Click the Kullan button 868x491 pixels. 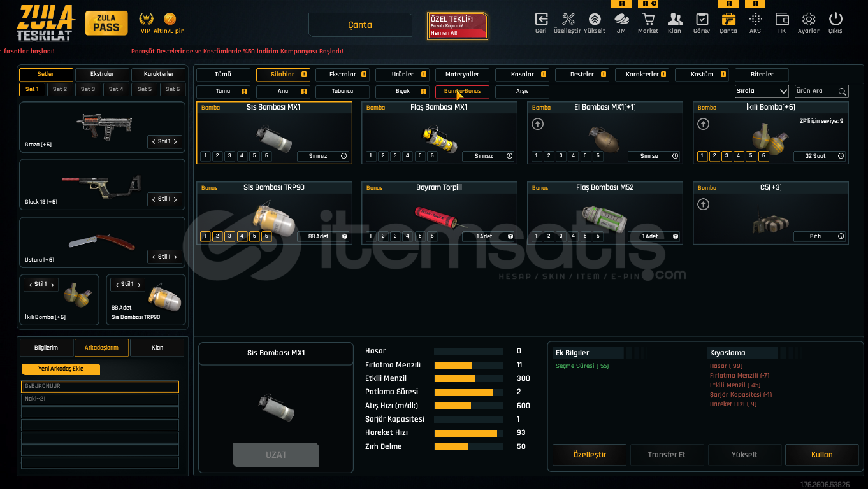(821, 455)
